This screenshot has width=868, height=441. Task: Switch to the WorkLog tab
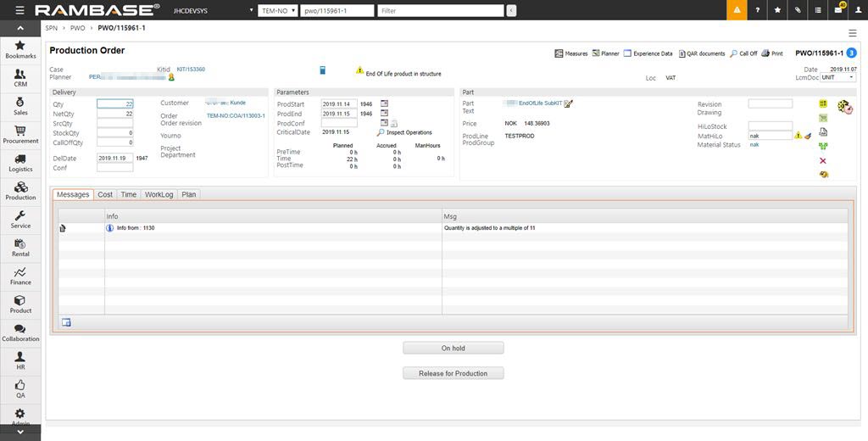159,194
